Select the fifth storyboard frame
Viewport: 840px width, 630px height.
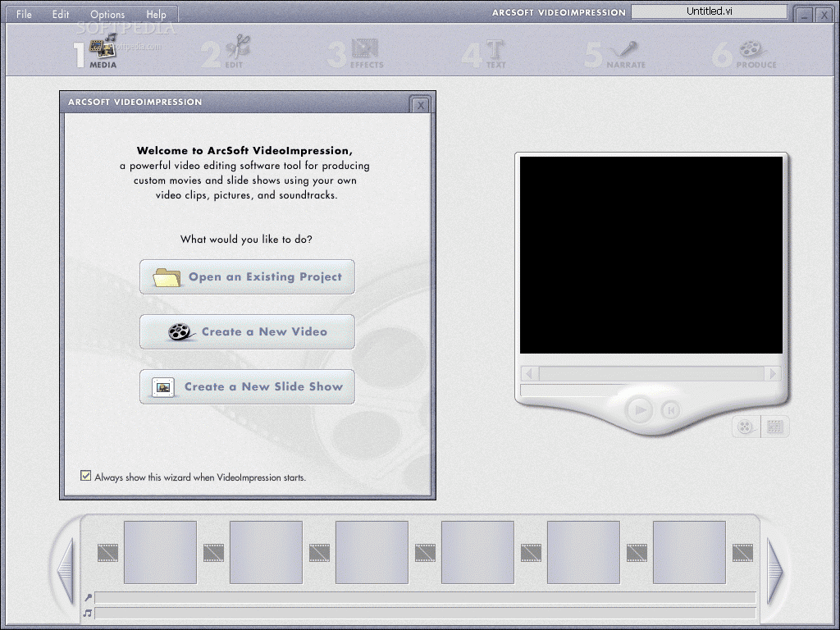(x=583, y=552)
